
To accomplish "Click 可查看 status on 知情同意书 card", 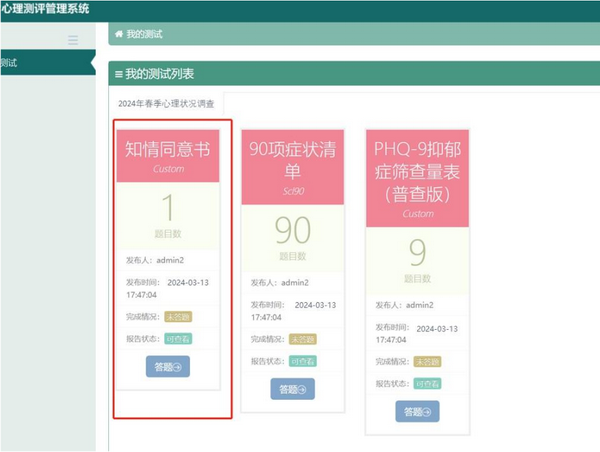I will [x=177, y=338].
